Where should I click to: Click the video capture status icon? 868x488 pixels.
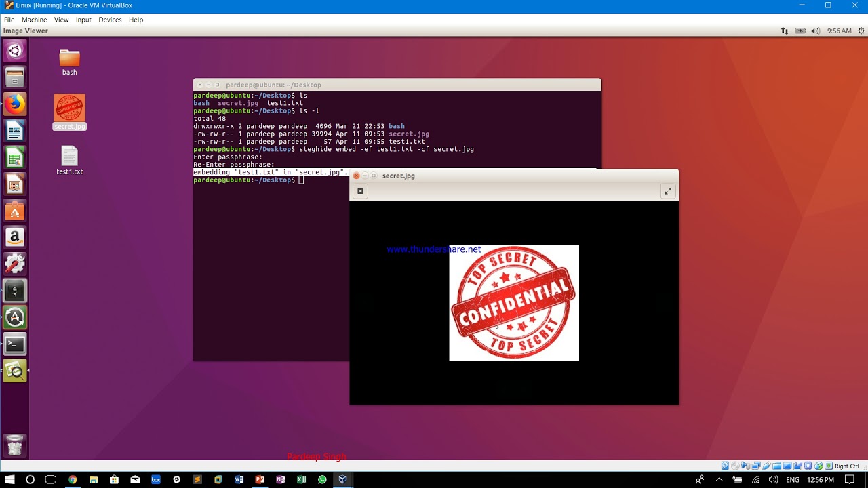click(x=798, y=466)
